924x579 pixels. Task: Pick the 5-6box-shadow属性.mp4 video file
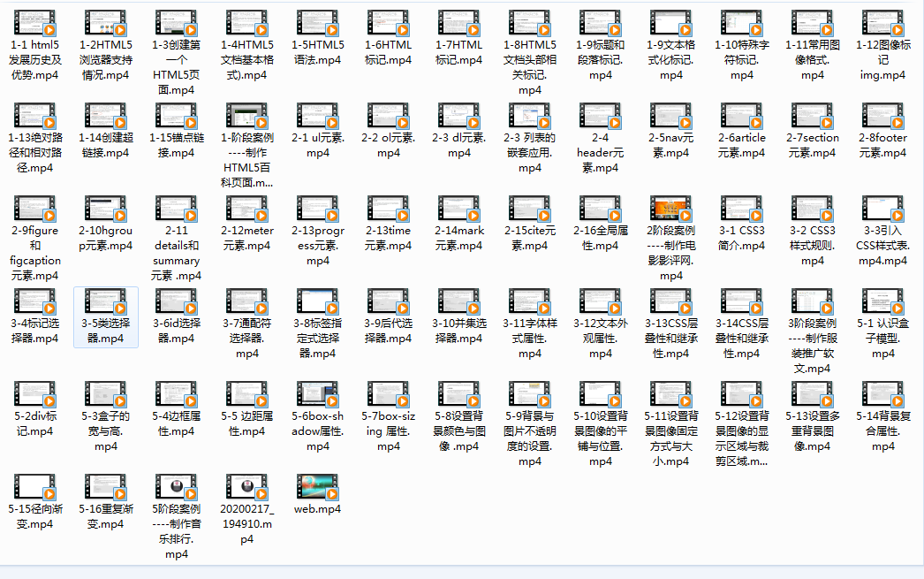click(318, 395)
